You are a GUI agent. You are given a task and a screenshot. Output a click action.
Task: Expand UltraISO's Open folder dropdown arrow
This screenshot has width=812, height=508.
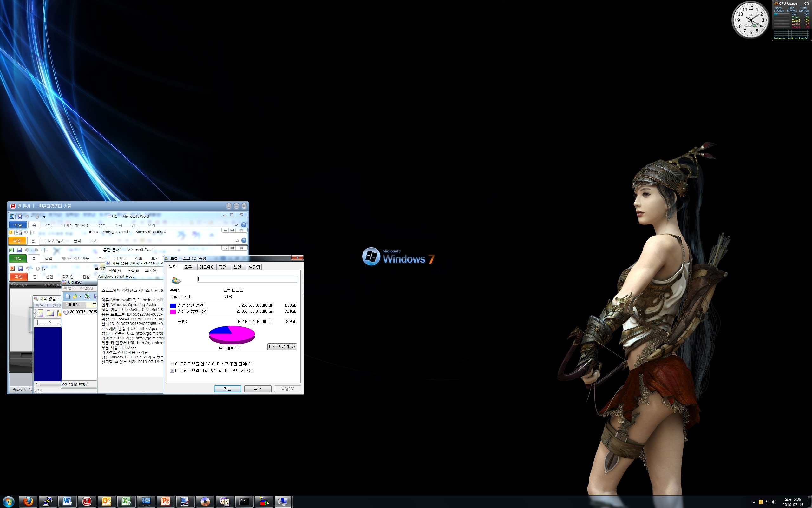click(81, 296)
